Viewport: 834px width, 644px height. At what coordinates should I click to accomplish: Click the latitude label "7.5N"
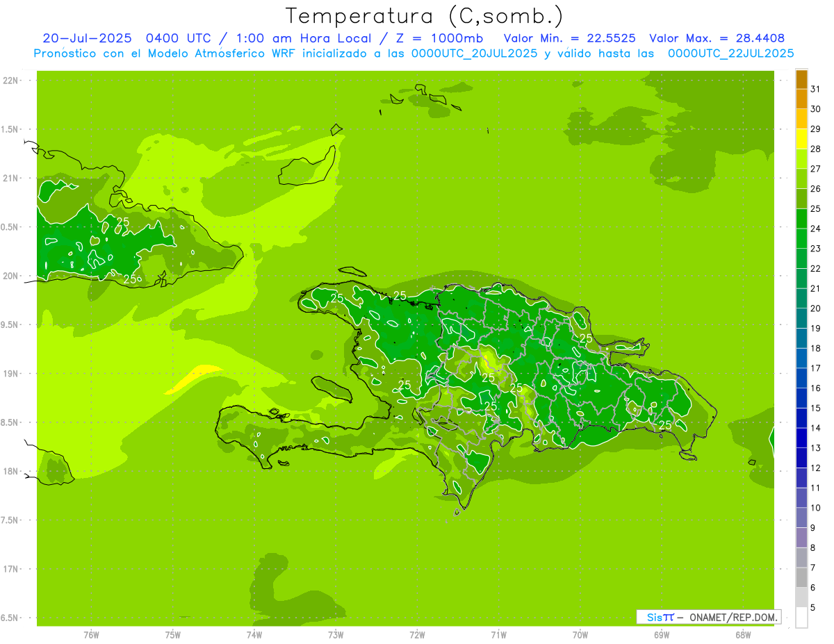(10, 520)
